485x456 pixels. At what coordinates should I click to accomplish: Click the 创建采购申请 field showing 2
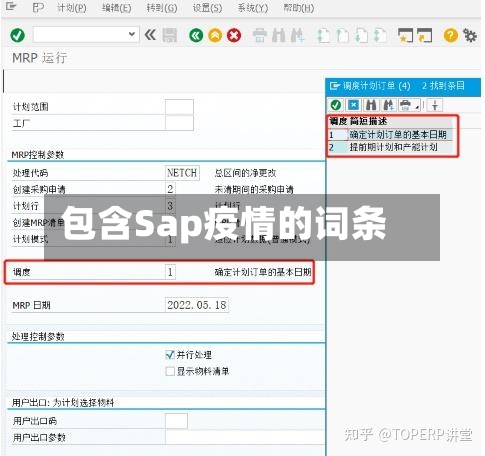click(x=170, y=189)
